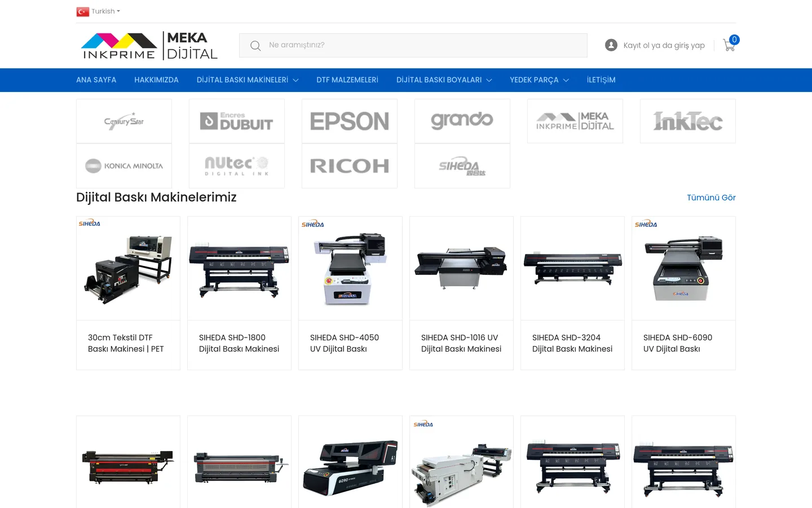The height and width of the screenshot is (508, 812).
Task: Click the user account avatar icon
Action: [611, 45]
